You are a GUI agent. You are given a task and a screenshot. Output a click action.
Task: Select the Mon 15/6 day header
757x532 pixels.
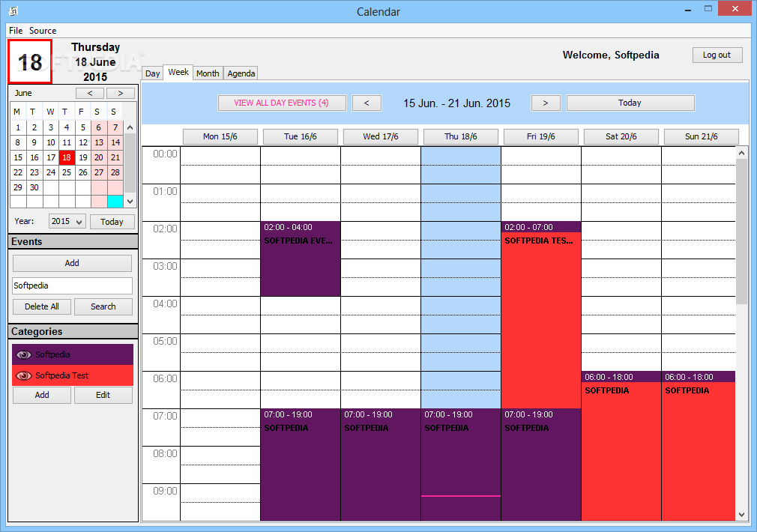[220, 136]
